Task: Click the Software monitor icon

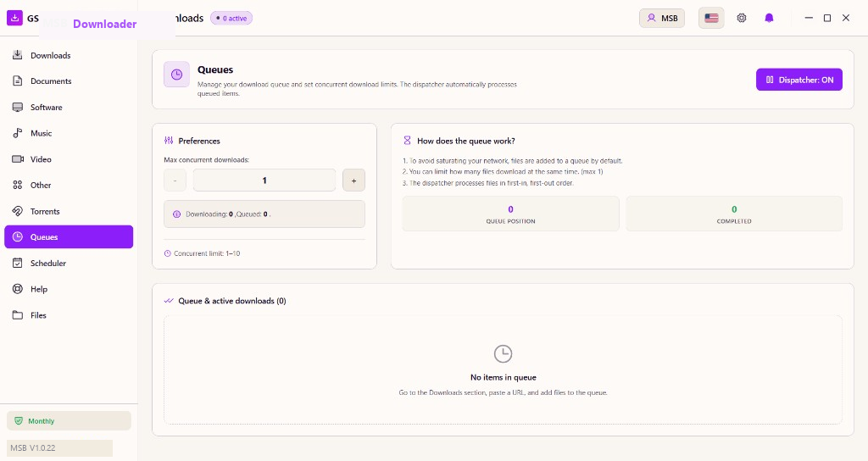Action: (18, 107)
